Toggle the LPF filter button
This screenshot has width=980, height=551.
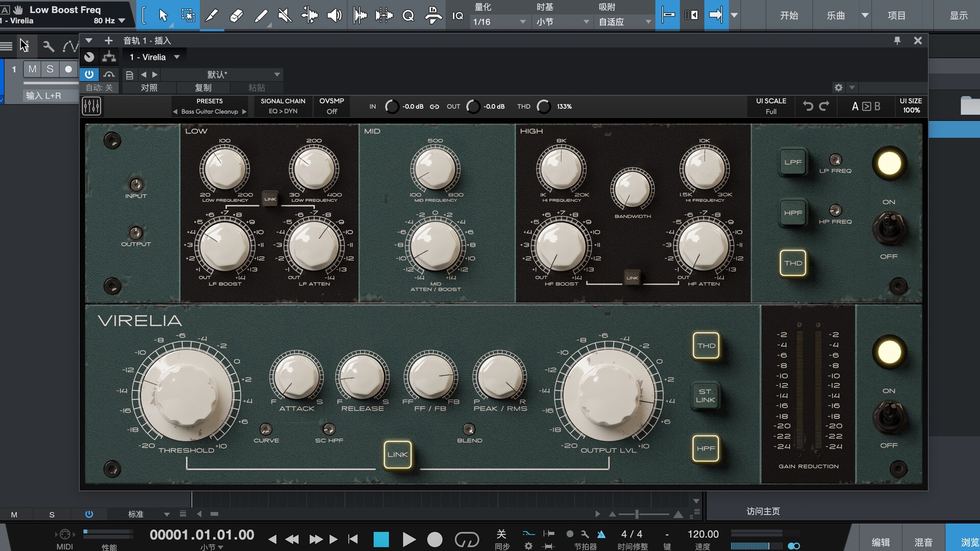click(x=793, y=162)
